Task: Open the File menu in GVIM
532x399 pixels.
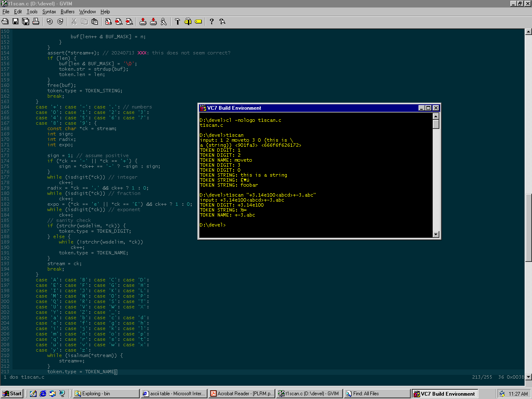Action: point(6,12)
